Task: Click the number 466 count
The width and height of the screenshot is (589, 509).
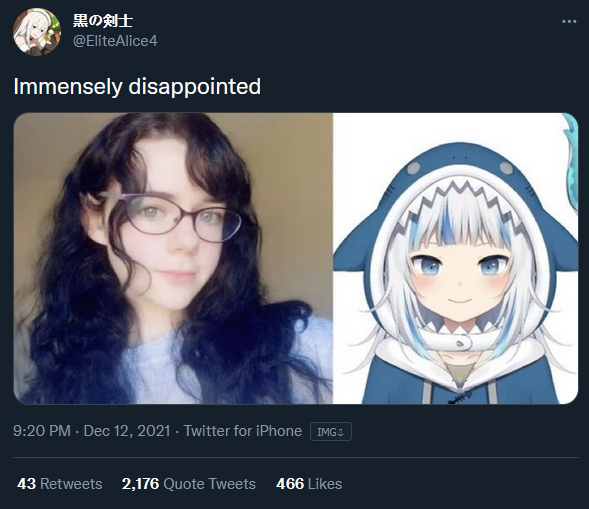Action: pos(290,484)
